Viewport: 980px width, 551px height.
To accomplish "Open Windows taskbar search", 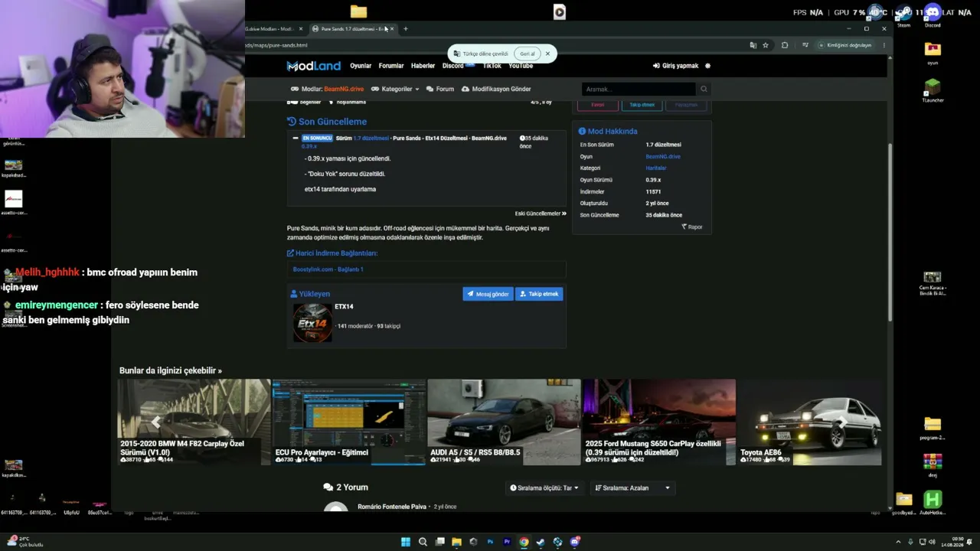I will point(423,542).
